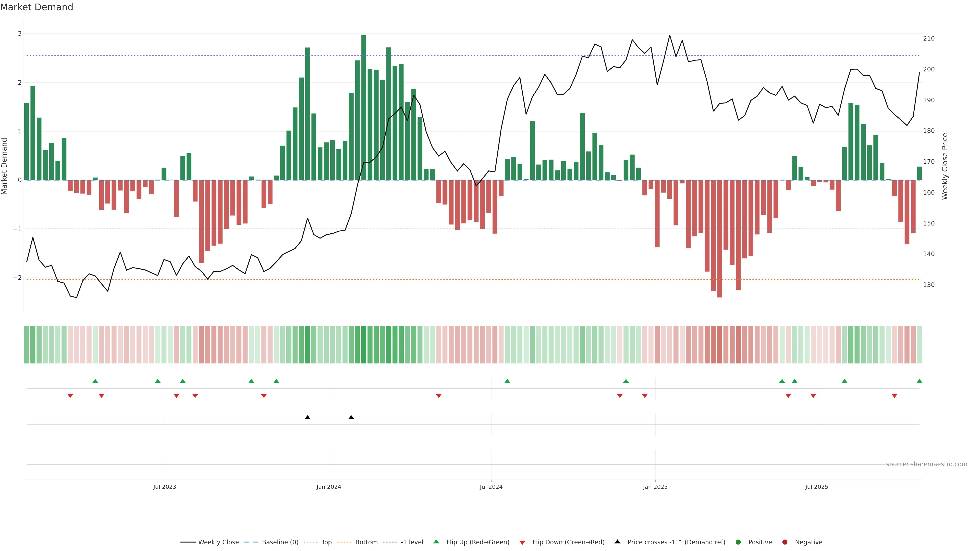Image resolution: width=980 pixels, height=551 pixels.
Task: Click the darkest green heatmap strip cell
Action: click(x=364, y=345)
